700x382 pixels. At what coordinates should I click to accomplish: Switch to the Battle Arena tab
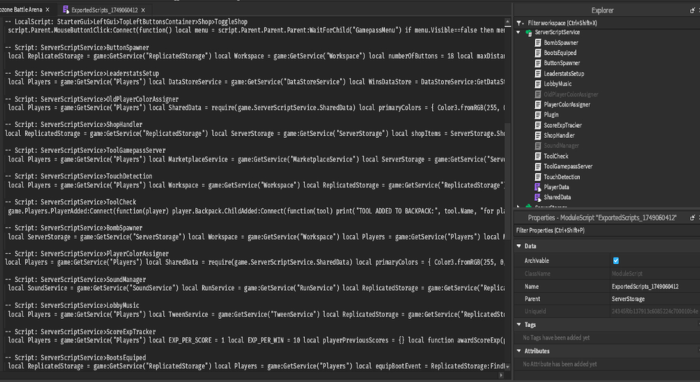tap(21, 9)
